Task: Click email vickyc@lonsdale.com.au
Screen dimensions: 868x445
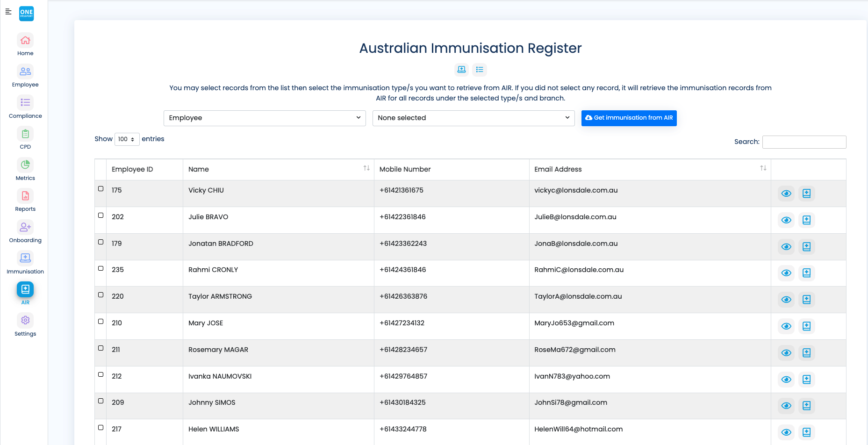Action: pyautogui.click(x=576, y=190)
